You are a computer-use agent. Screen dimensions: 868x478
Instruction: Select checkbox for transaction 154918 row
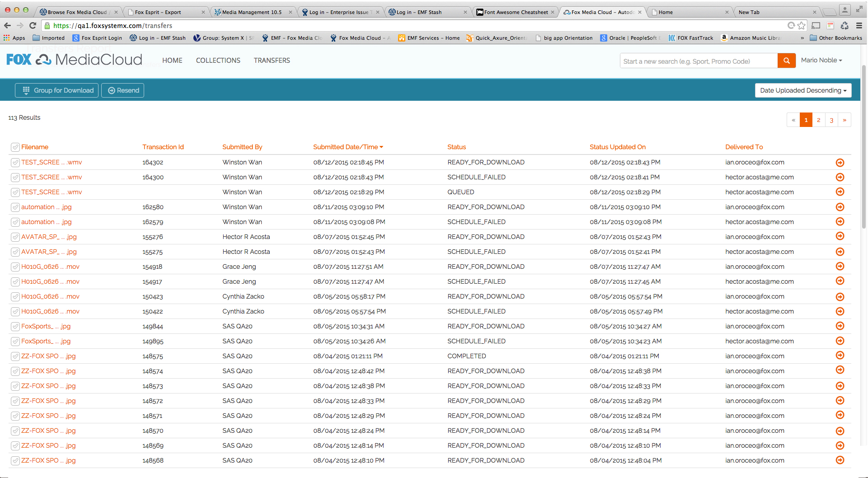tap(15, 267)
